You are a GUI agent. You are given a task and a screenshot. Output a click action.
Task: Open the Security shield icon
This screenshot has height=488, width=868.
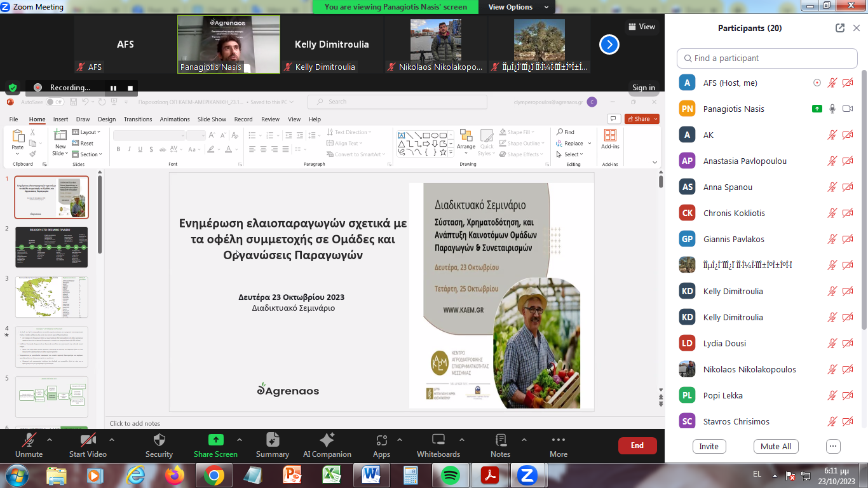(x=159, y=440)
